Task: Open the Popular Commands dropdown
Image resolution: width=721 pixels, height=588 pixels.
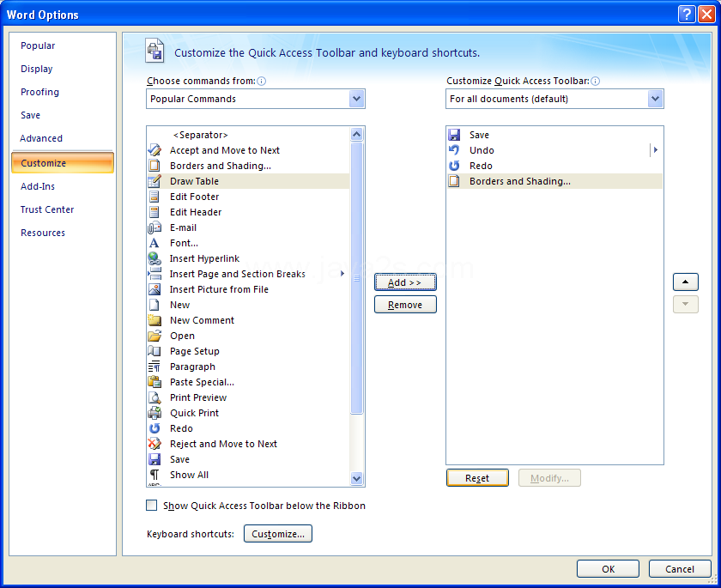Action: click(356, 99)
